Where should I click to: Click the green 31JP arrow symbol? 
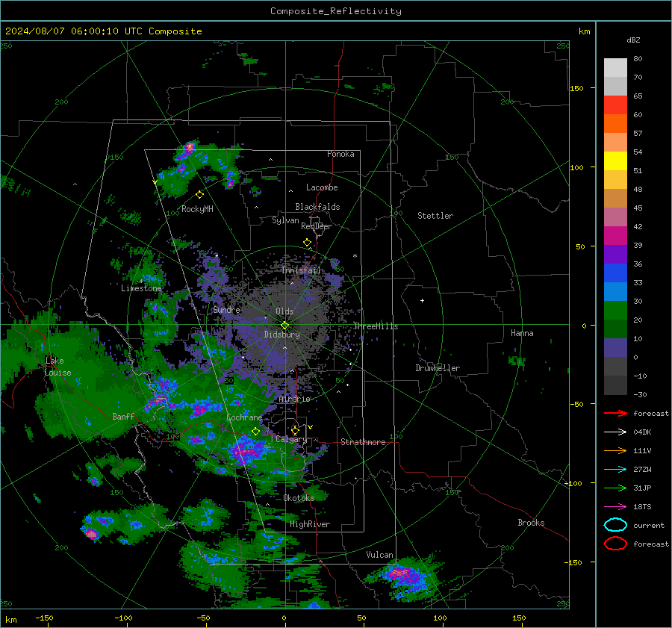615,488
